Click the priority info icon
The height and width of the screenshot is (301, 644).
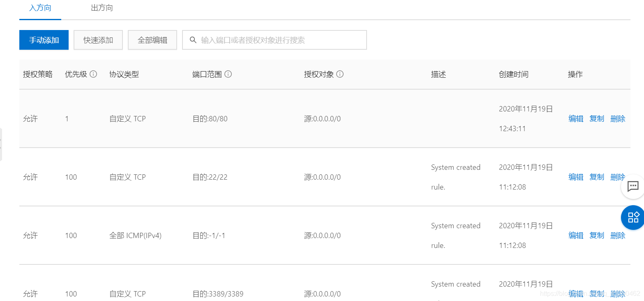tap(93, 74)
